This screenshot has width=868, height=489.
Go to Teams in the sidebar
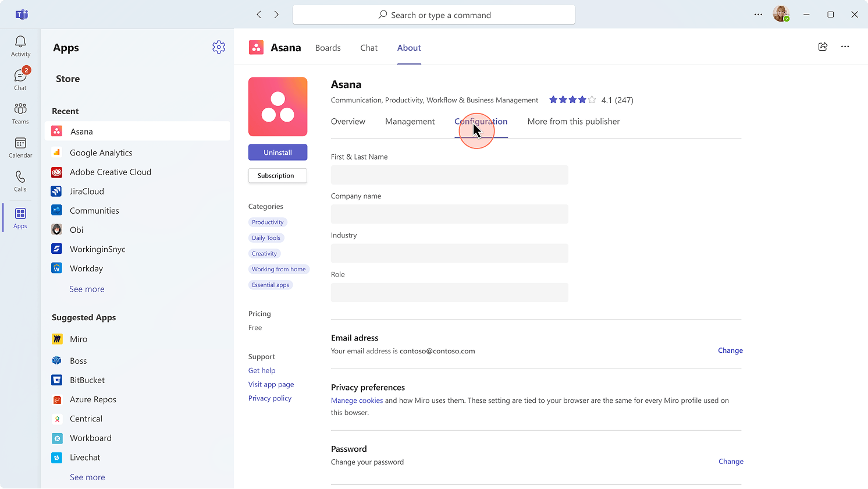[20, 114]
